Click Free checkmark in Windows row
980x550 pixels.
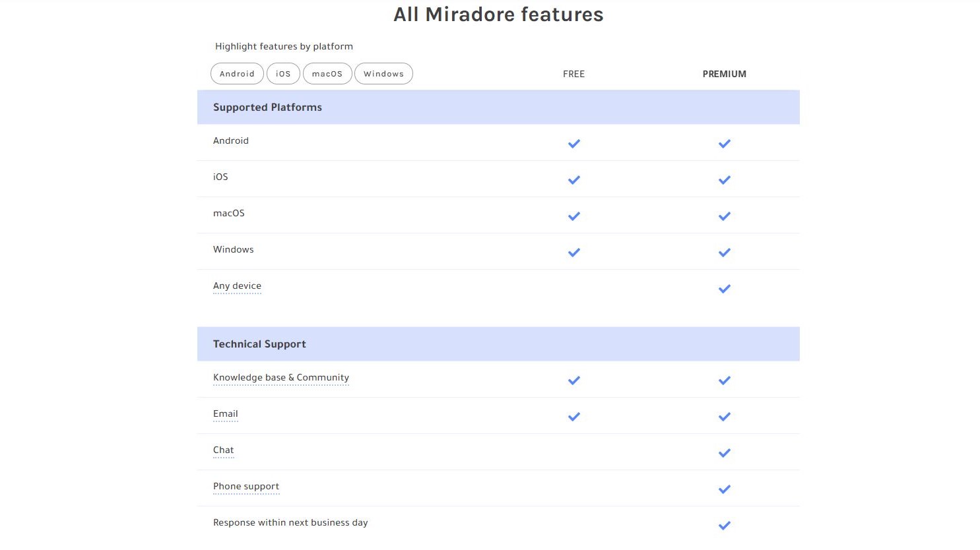click(x=574, y=252)
